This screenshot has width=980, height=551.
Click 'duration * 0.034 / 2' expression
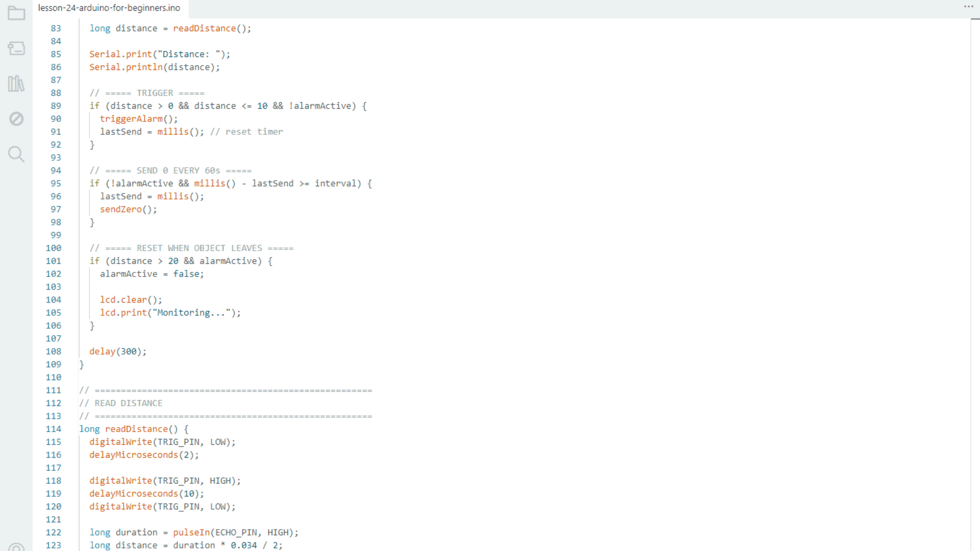tap(225, 545)
